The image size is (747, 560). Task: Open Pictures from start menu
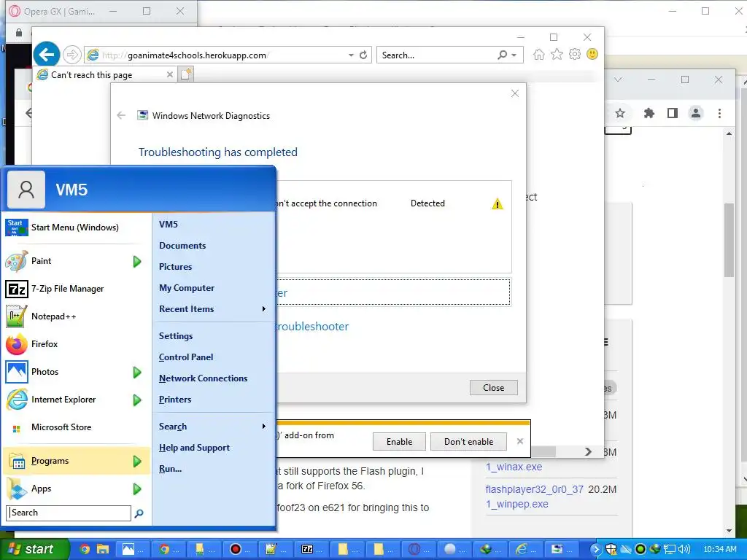tap(175, 267)
